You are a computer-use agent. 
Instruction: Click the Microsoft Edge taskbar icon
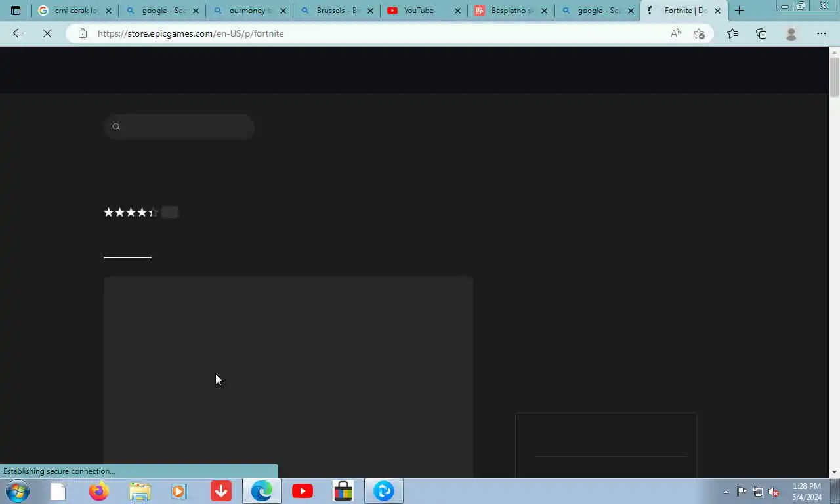pyautogui.click(x=262, y=491)
